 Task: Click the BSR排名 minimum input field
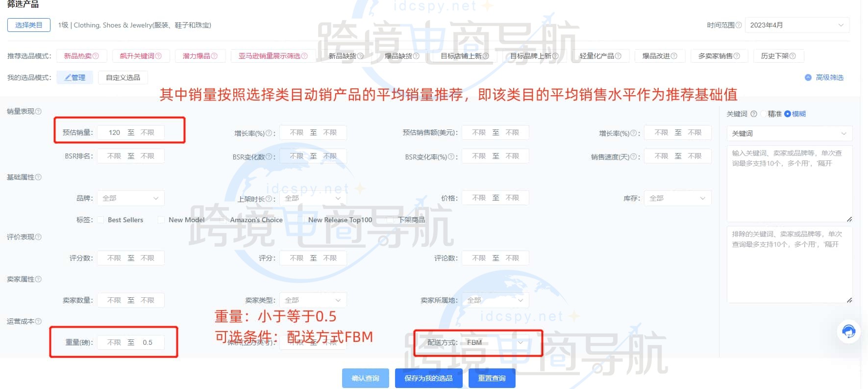coord(114,156)
